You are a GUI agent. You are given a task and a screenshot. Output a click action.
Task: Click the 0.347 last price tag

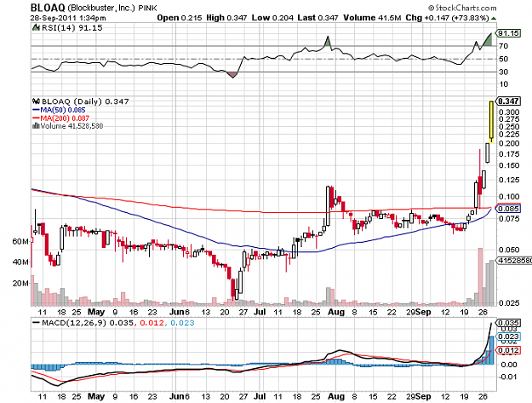pyautogui.click(x=508, y=101)
